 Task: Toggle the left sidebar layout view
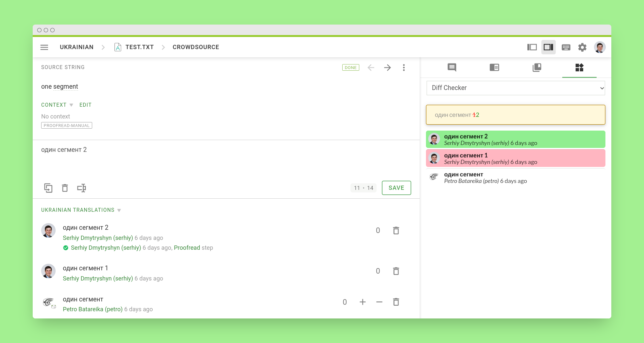pos(532,47)
